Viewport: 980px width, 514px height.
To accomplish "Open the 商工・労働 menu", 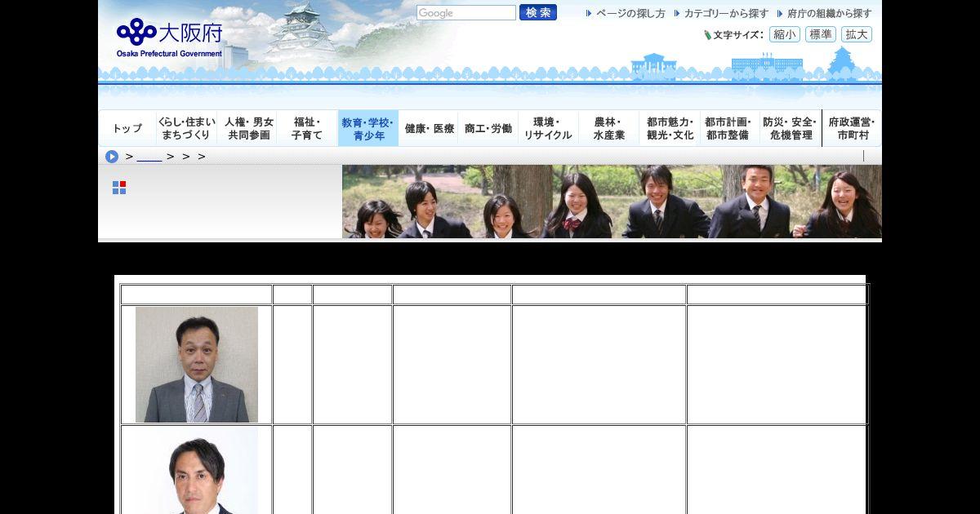I will 488,129.
